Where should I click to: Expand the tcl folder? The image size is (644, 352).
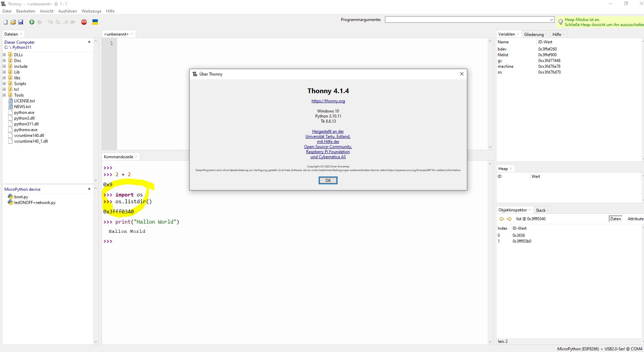4,89
